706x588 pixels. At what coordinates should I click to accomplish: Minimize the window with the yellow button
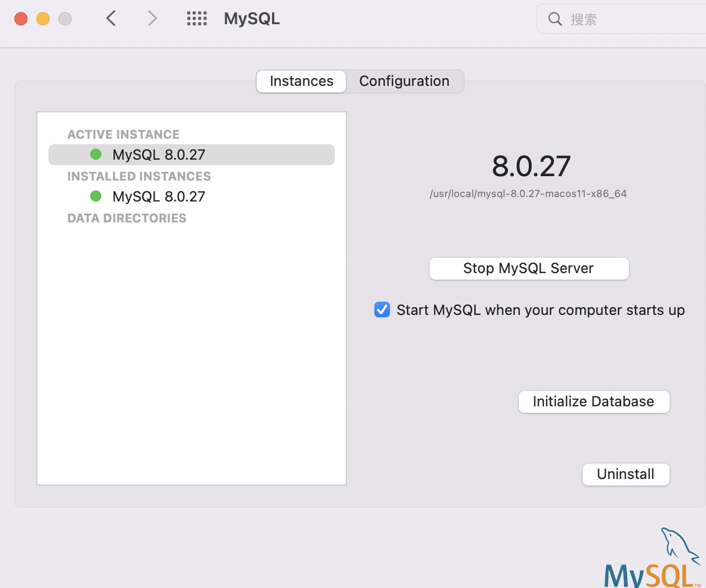[x=43, y=19]
